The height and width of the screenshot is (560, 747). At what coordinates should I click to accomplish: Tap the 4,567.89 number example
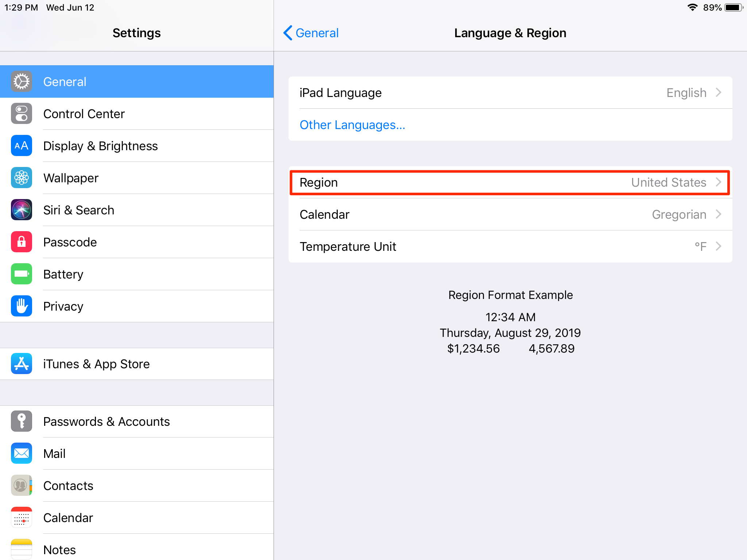point(551,349)
